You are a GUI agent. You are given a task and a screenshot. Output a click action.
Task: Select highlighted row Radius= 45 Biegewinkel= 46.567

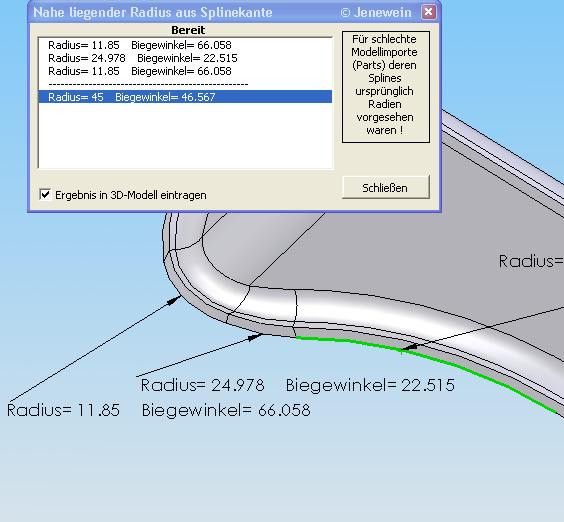pyautogui.click(x=185, y=97)
